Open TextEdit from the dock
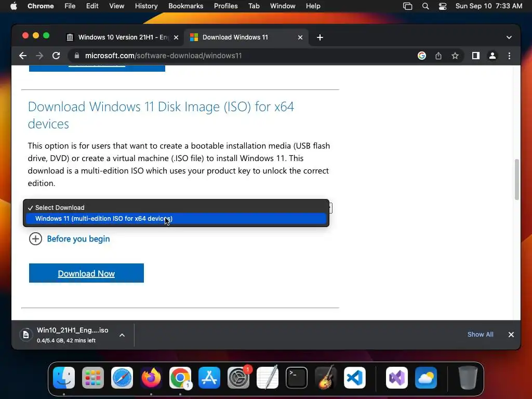 click(268, 378)
